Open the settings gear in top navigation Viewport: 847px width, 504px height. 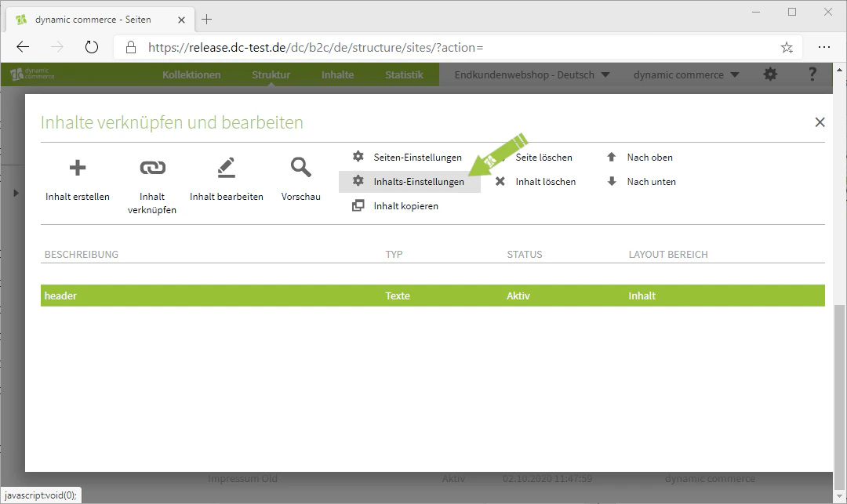(770, 74)
